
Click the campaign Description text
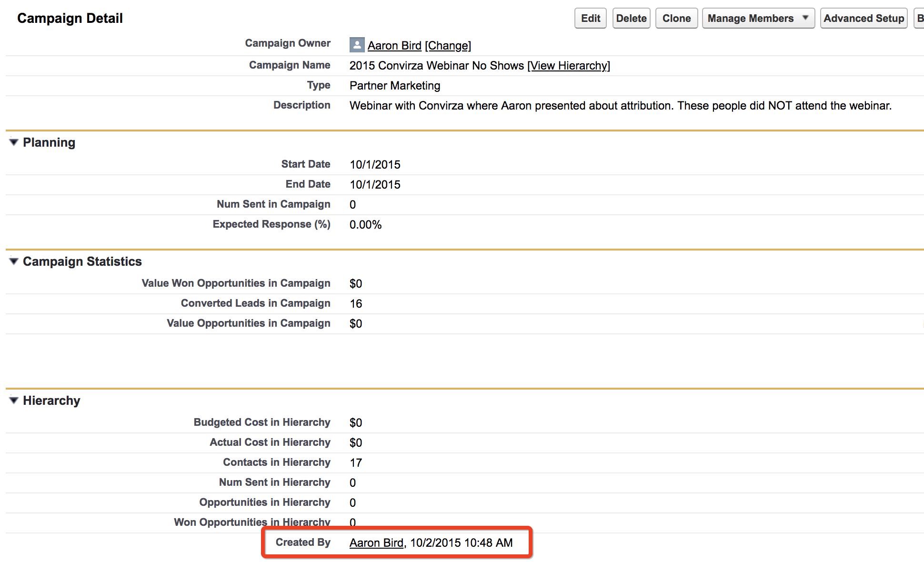click(620, 106)
